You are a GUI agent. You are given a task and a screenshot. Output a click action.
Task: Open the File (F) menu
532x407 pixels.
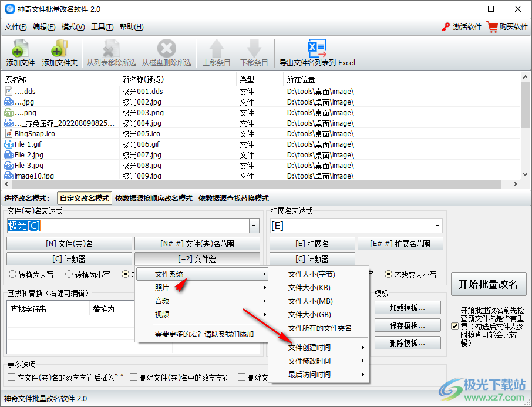pos(16,27)
